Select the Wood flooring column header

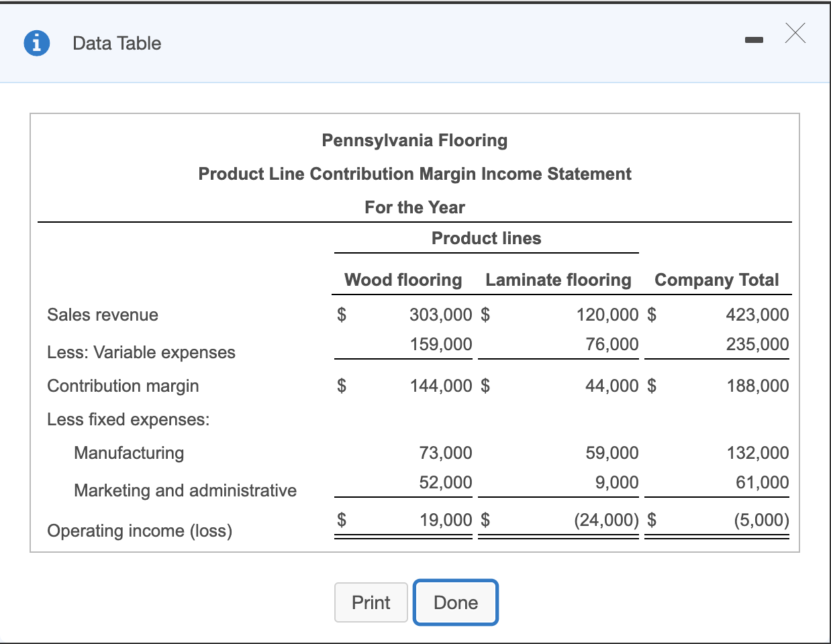pyautogui.click(x=403, y=280)
